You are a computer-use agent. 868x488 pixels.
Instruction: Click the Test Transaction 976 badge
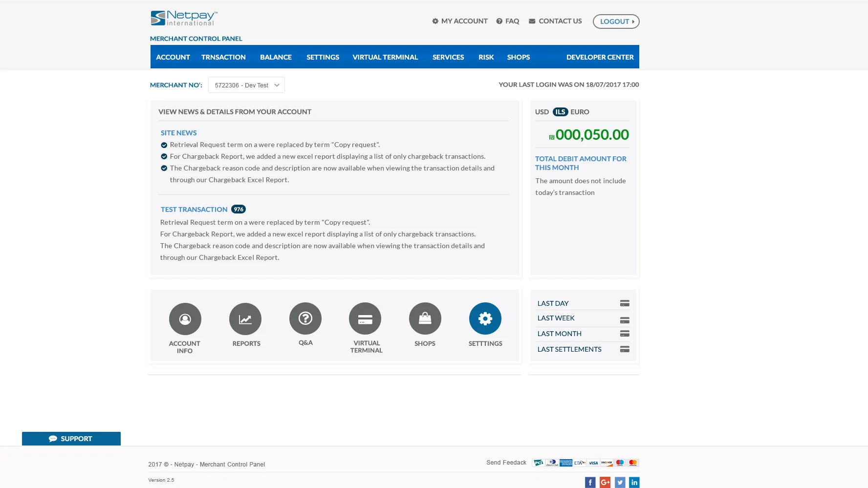(239, 209)
